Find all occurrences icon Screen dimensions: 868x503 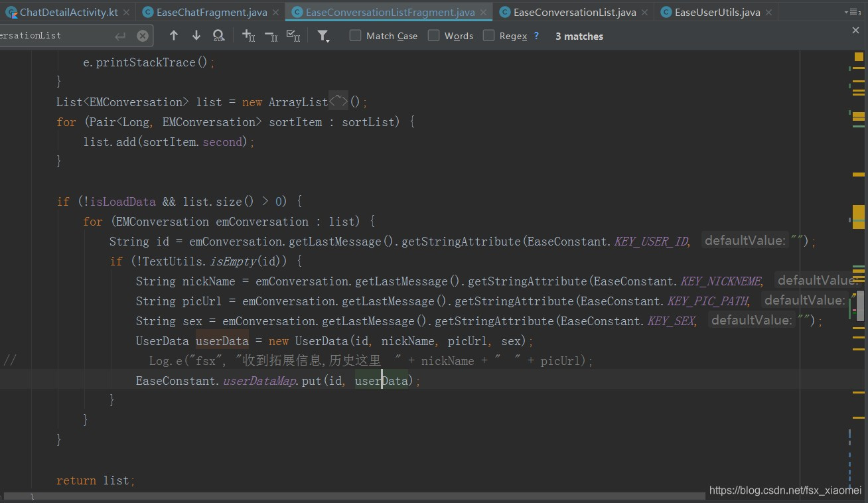(218, 36)
